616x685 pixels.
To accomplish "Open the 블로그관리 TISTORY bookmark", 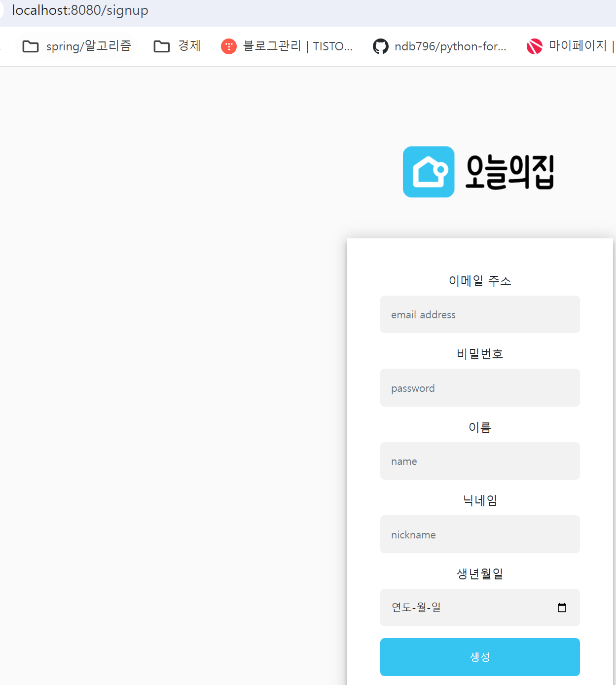I will (x=287, y=46).
